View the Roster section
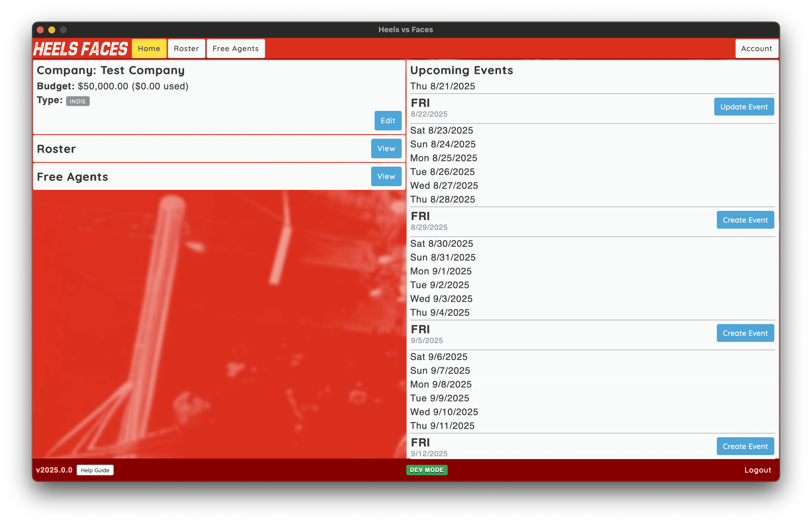Viewport: 812px width, 524px height. coord(386,148)
